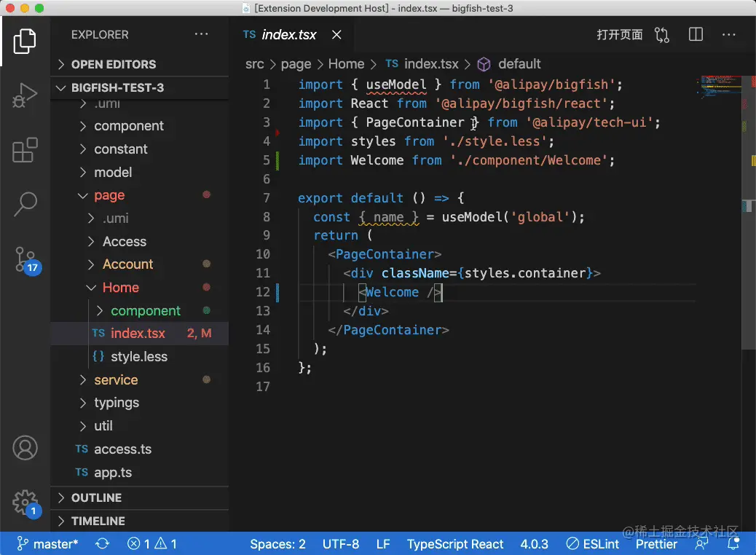Open the Manage gear settings icon
Image resolution: width=756 pixels, height=555 pixels.
coord(26,503)
